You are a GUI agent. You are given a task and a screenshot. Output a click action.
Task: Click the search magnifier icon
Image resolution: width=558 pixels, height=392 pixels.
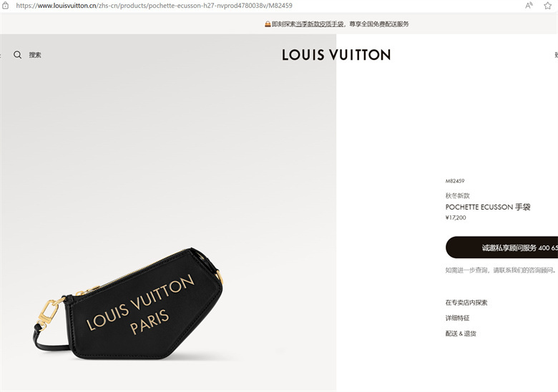[17, 54]
